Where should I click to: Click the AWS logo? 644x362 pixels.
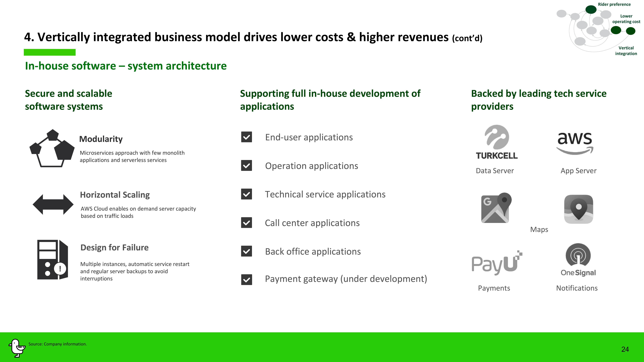tap(575, 143)
